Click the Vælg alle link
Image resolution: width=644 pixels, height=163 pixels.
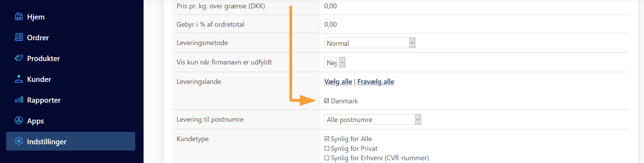[338, 81]
